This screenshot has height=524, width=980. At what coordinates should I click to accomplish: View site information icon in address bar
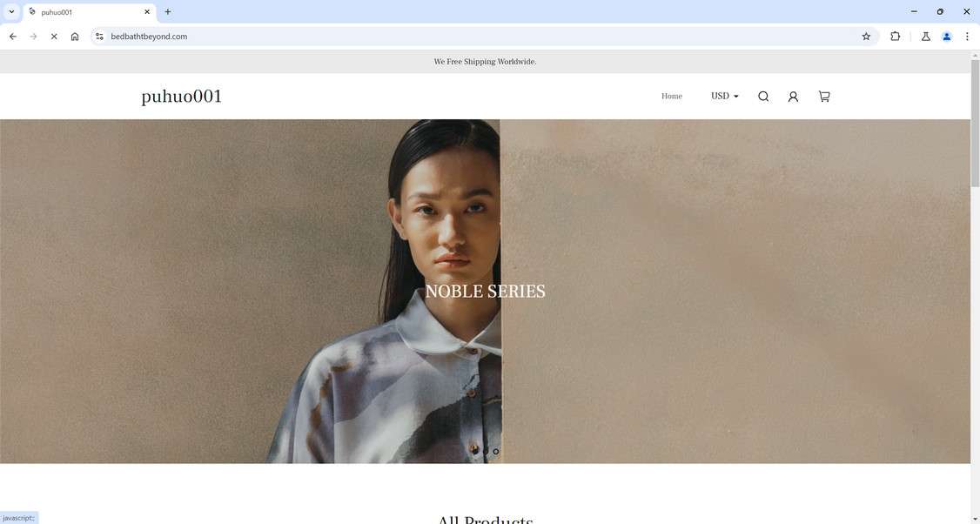click(99, 37)
